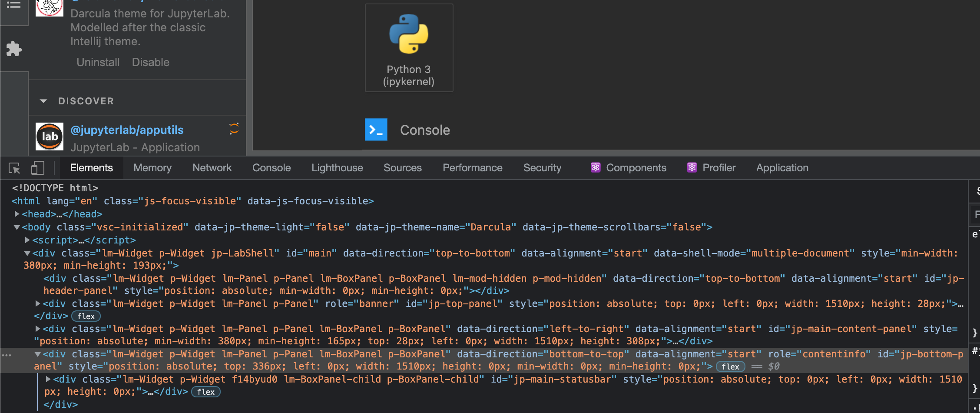The image size is (980, 413).
Task: Switch to the Network tab
Action: tap(212, 168)
